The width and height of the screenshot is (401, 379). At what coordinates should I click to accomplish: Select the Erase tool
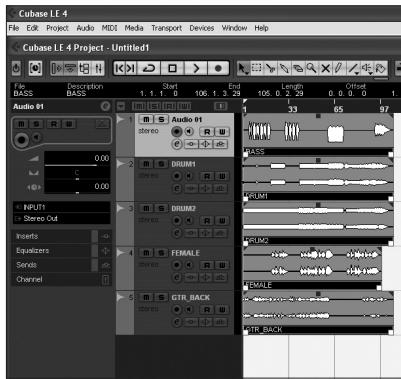pos(297,68)
